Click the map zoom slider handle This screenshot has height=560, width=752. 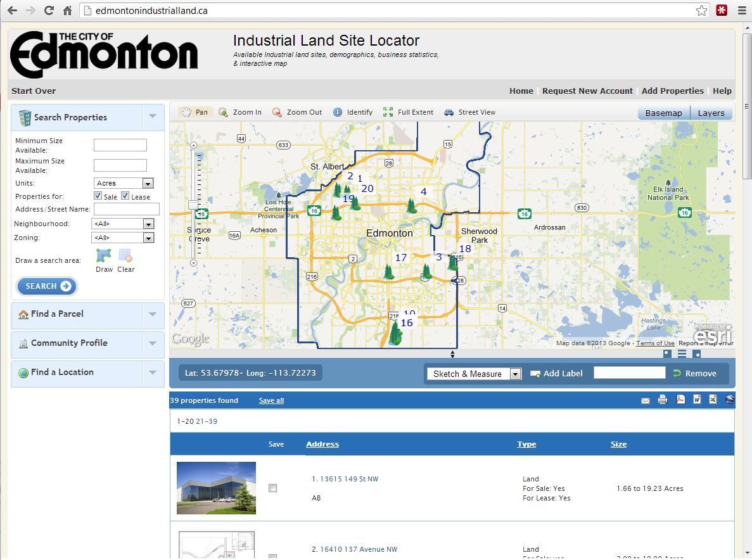point(193,205)
